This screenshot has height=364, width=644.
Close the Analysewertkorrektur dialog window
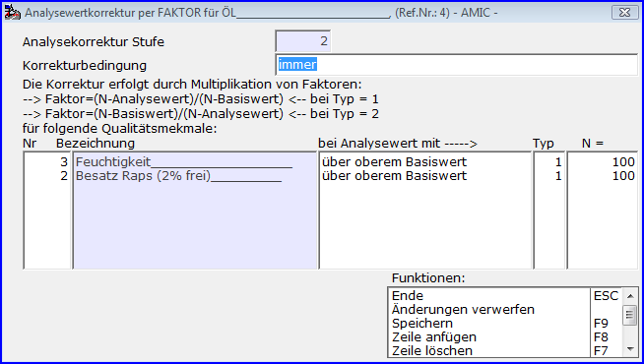pyautogui.click(x=624, y=13)
